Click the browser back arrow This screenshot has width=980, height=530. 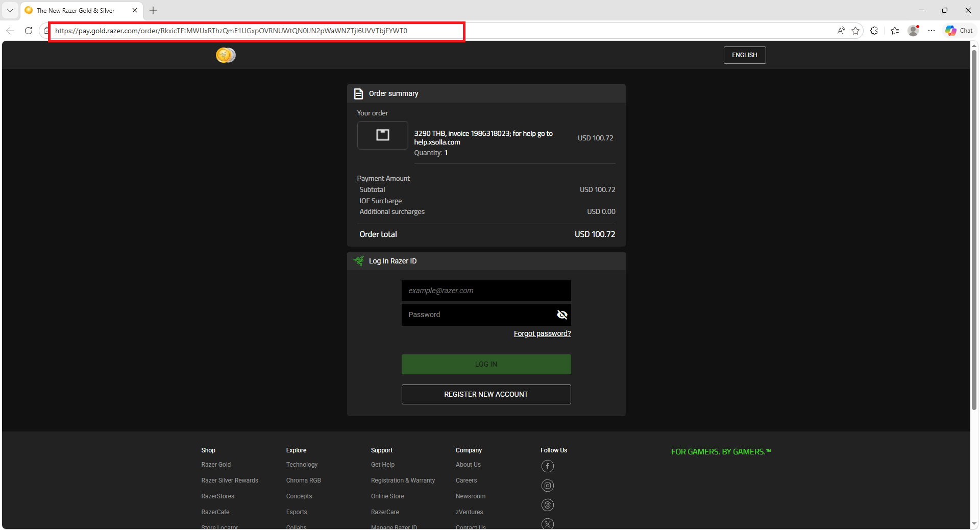(x=10, y=31)
